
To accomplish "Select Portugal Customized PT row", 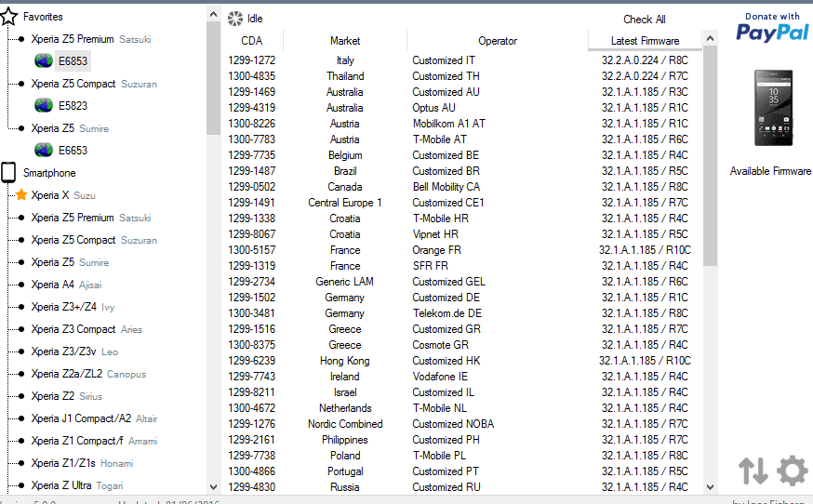I will tap(462, 471).
